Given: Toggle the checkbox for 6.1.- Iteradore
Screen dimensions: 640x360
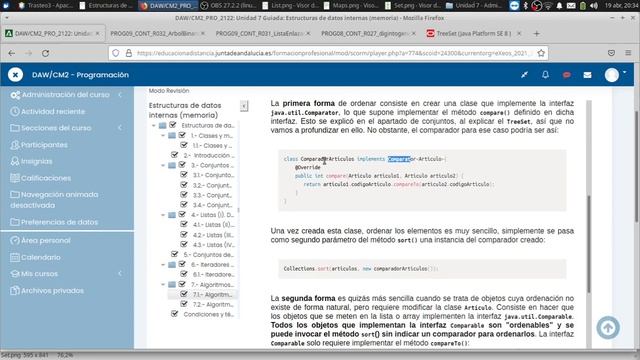Looking at the screenshot, I should tap(184, 274).
